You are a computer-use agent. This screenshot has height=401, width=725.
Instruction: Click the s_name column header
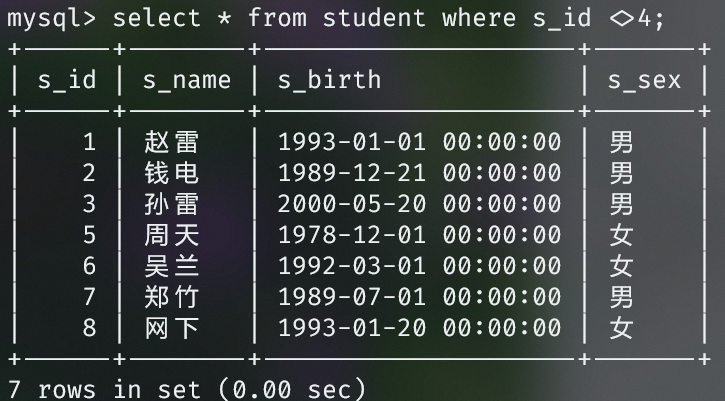coord(187,80)
